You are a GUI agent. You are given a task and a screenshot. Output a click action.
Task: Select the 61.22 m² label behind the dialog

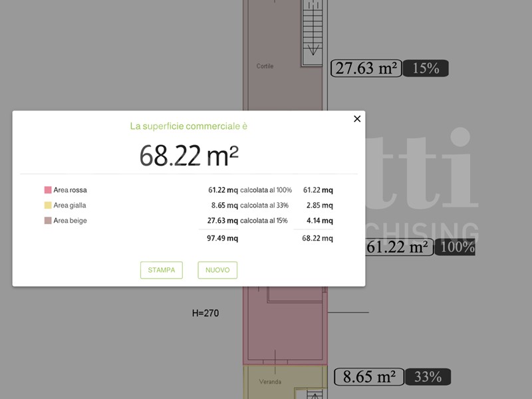[398, 247]
